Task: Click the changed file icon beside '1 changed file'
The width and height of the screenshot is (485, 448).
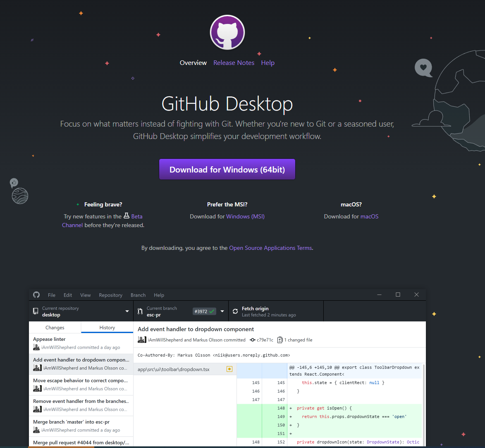Action: [x=280, y=340]
